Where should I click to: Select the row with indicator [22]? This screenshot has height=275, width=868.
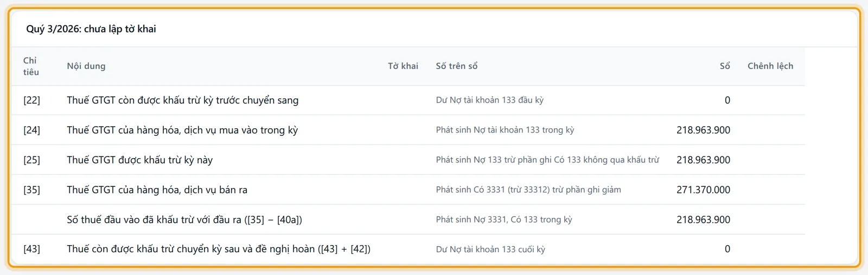click(408, 100)
